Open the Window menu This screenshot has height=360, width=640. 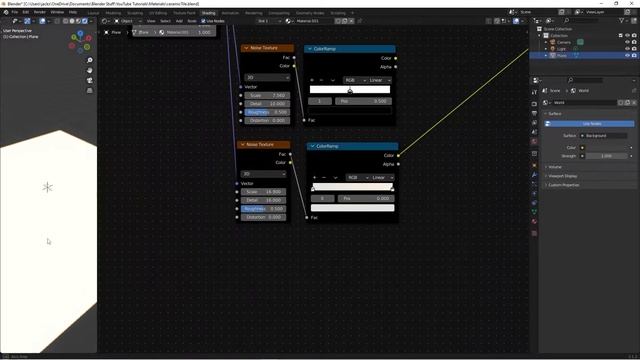pos(57,12)
